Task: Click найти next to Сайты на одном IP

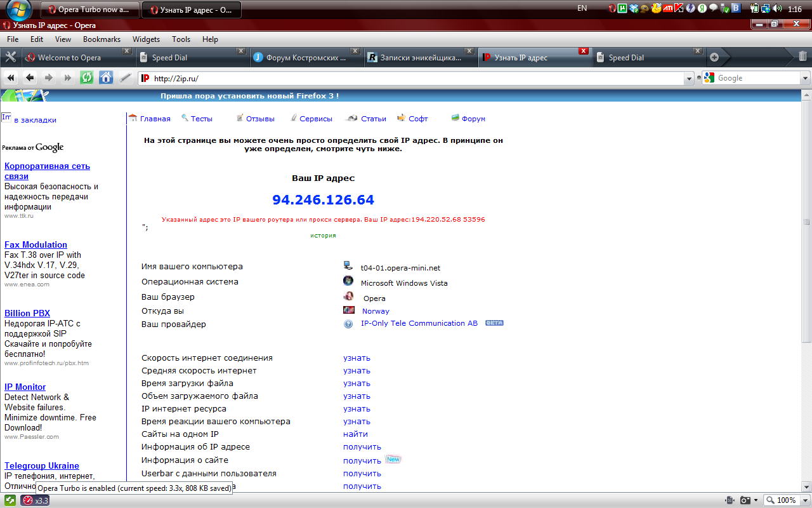Action: [x=355, y=434]
